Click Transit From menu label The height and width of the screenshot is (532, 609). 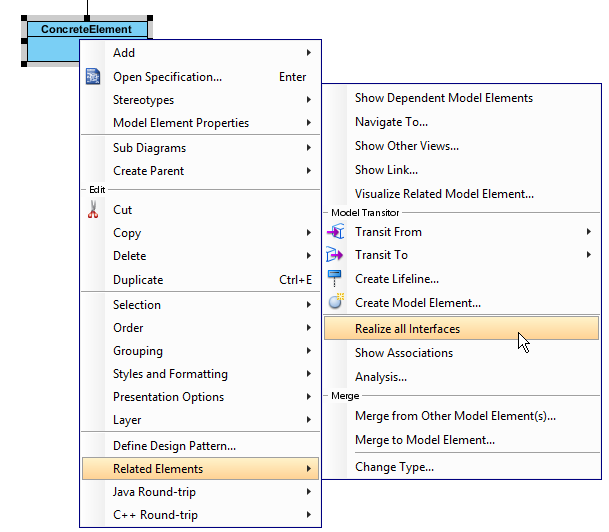coord(388,232)
